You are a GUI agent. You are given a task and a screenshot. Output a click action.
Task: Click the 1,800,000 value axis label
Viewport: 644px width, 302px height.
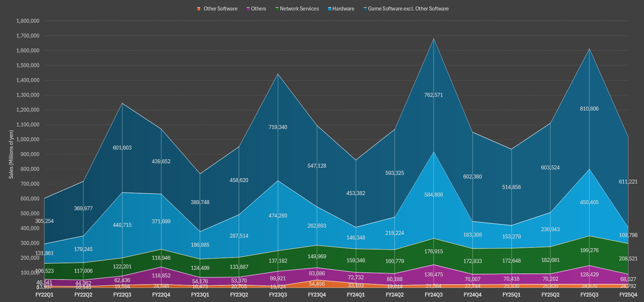[x=28, y=21]
